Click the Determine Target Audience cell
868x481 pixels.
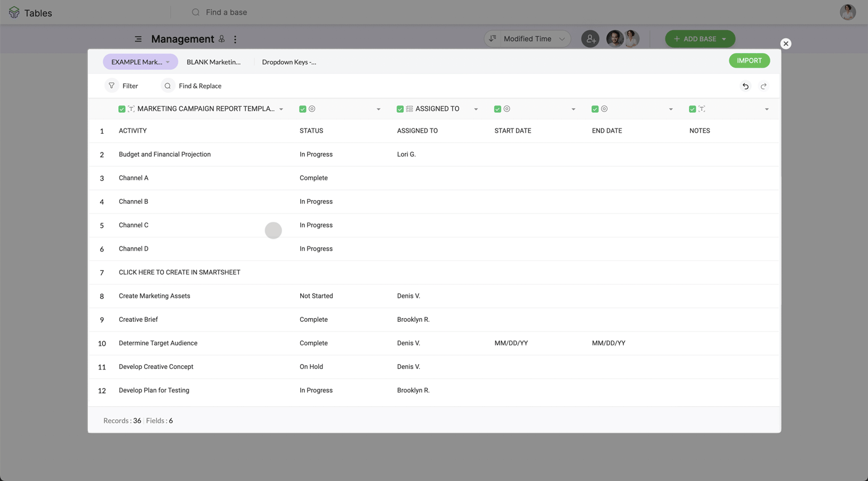coord(158,343)
